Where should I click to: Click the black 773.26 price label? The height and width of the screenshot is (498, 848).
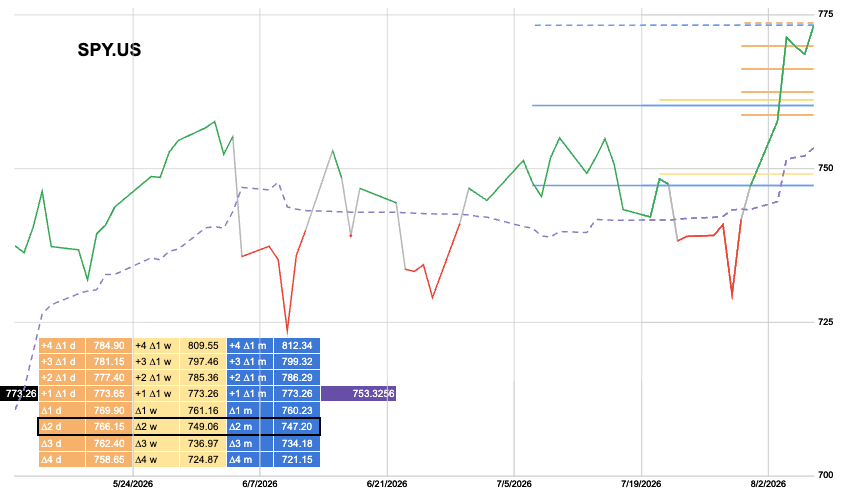(x=19, y=394)
